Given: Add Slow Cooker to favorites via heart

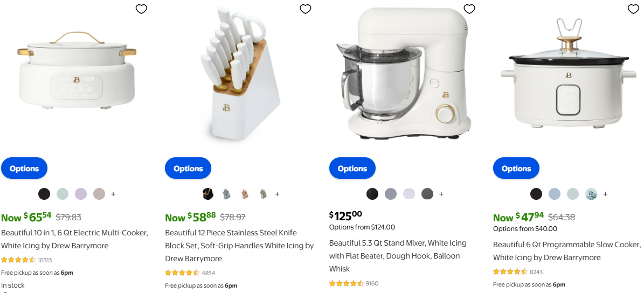Looking at the screenshot, I should pyautogui.click(x=633, y=9).
